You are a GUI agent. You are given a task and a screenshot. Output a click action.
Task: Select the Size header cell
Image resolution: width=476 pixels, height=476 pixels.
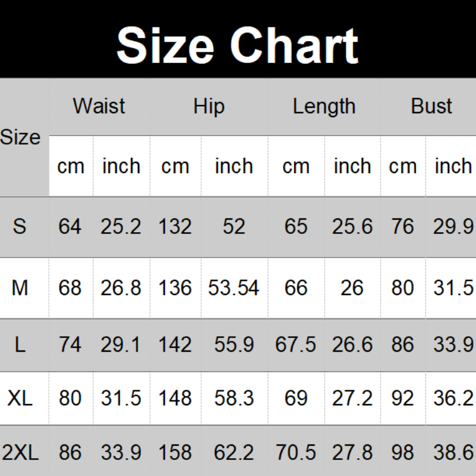(x=20, y=137)
